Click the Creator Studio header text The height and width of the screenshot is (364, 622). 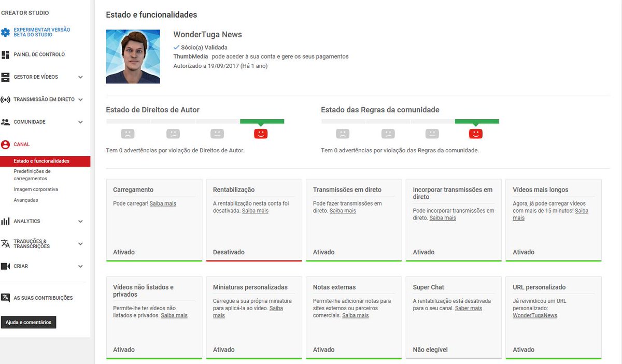point(25,12)
